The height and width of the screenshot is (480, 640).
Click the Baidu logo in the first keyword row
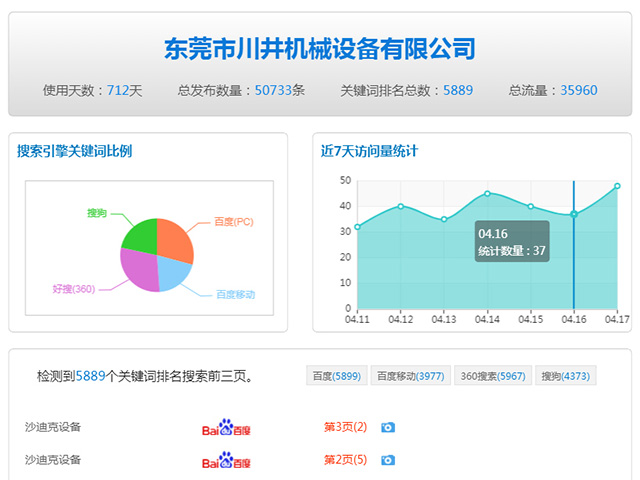pos(226,427)
